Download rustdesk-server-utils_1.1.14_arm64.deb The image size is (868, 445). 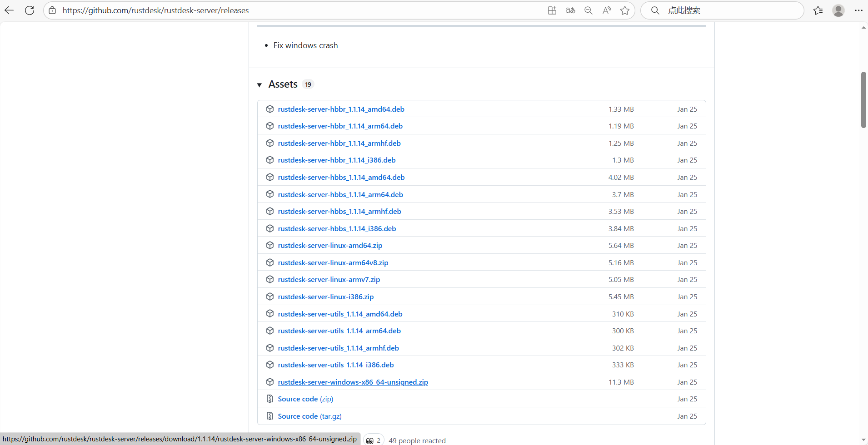tap(339, 331)
